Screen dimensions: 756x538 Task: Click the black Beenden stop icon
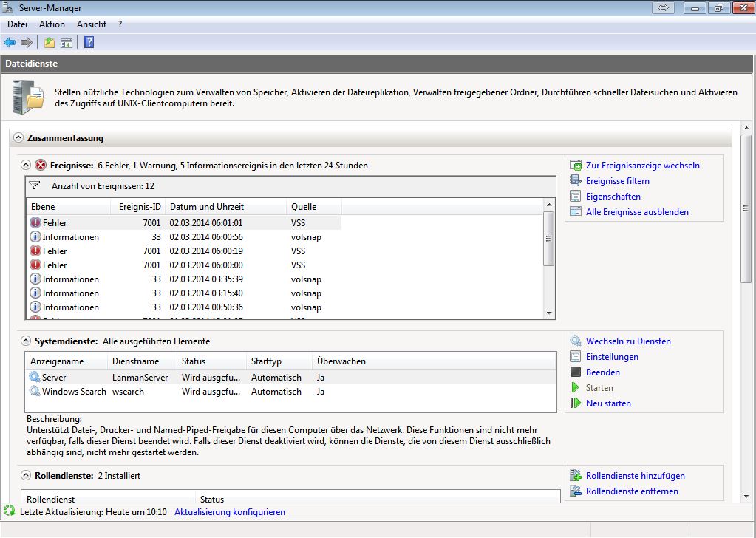pos(576,372)
